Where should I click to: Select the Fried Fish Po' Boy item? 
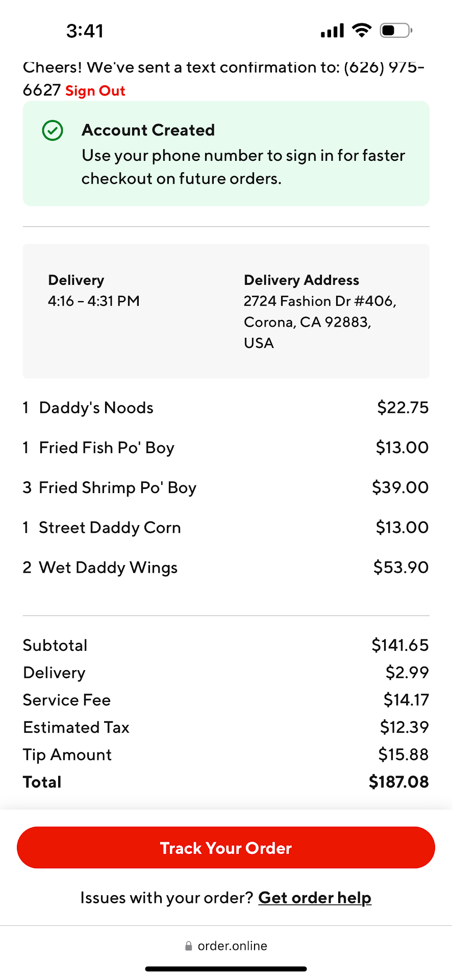(x=107, y=448)
